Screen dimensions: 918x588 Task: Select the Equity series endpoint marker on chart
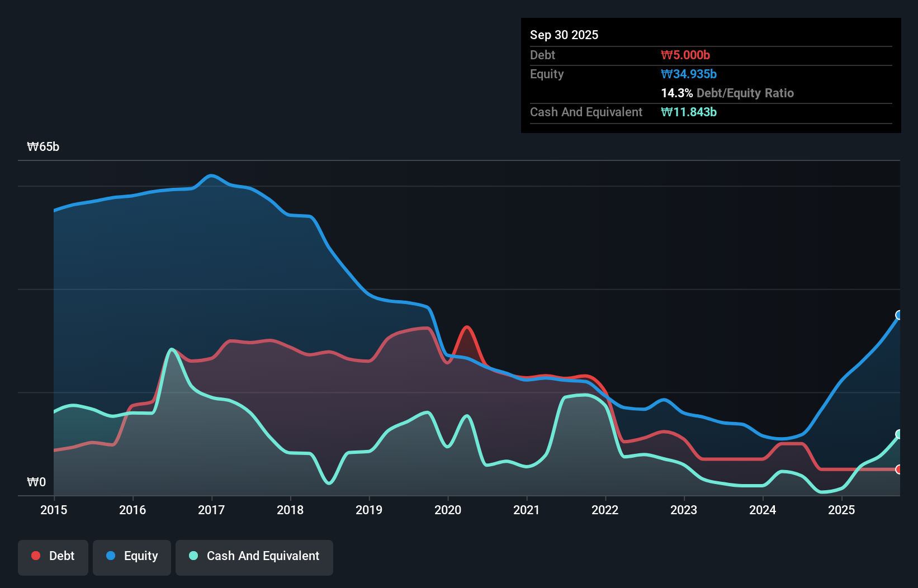899,315
